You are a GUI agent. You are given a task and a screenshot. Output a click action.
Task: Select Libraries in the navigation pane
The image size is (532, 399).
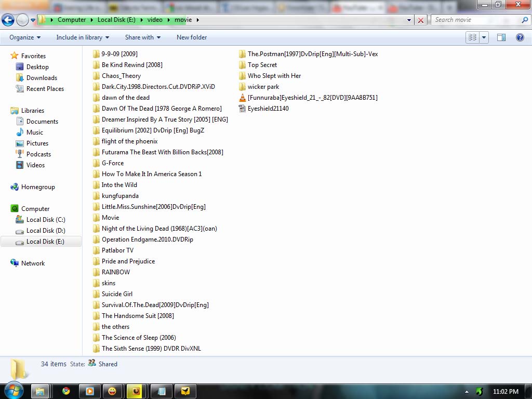[33, 111]
